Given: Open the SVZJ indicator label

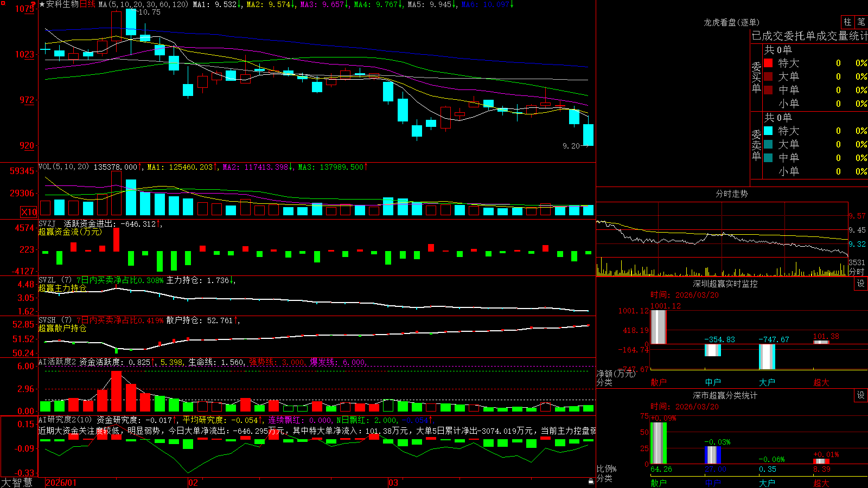Looking at the screenshot, I should (47, 223).
